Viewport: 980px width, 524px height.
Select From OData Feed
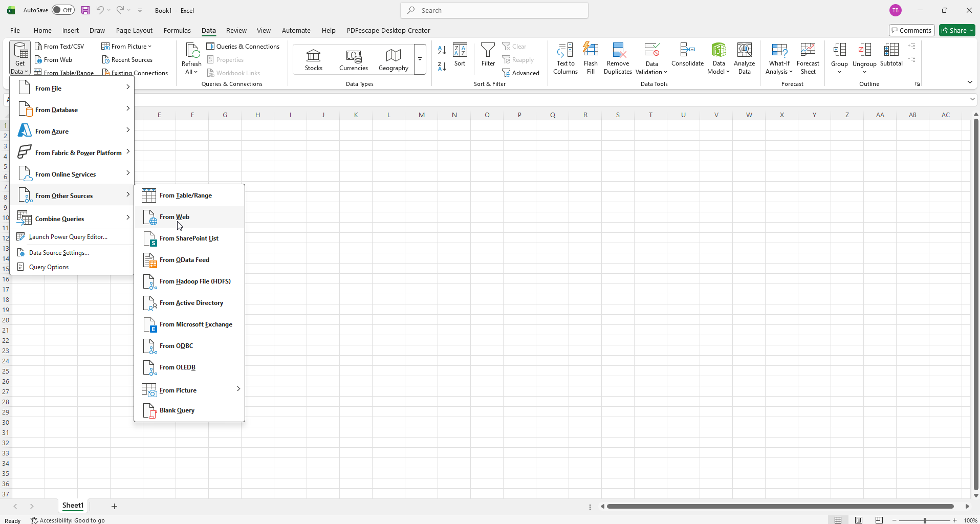click(189, 260)
